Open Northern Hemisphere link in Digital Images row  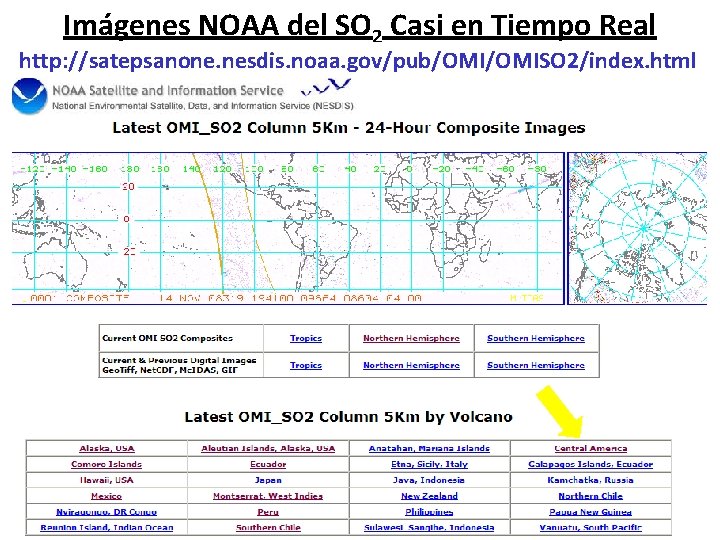coord(411,366)
